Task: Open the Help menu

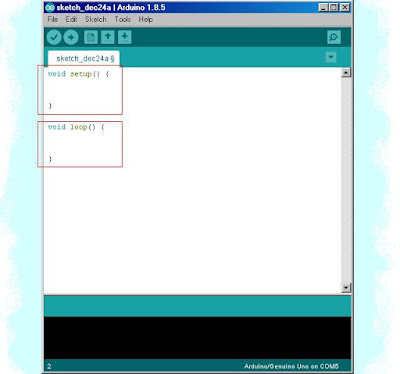Action: point(146,19)
